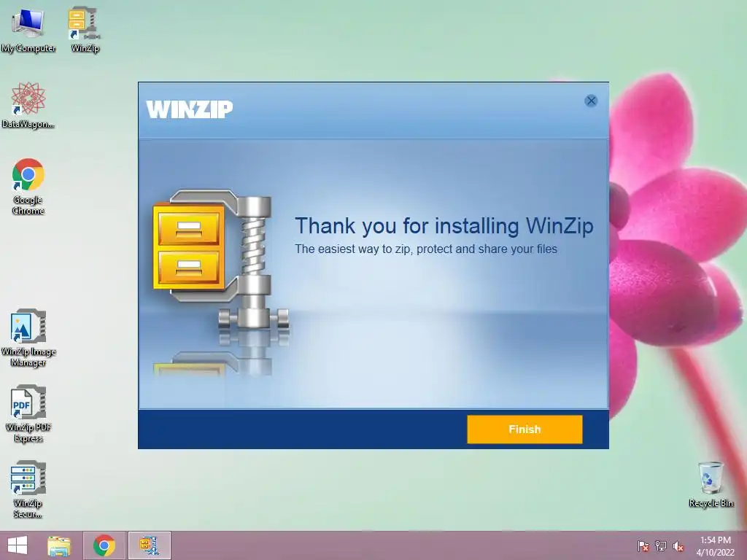Image resolution: width=747 pixels, height=560 pixels.
Task: Open the clock showing 1:54 PM
Action: [x=715, y=546]
